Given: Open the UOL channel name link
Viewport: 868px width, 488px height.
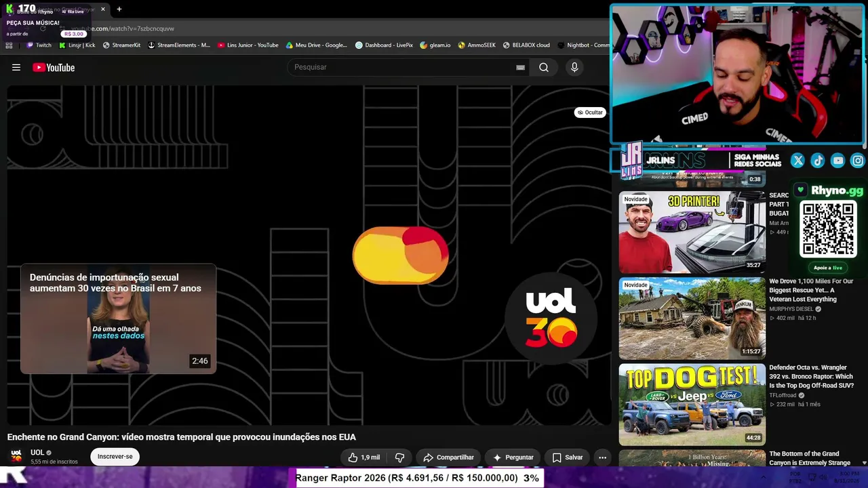Looking at the screenshot, I should point(37,453).
